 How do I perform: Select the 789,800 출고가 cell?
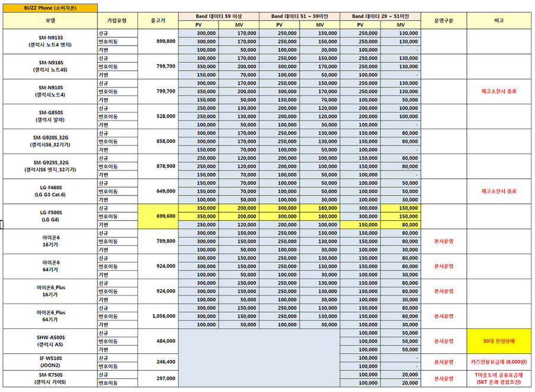[158, 241]
